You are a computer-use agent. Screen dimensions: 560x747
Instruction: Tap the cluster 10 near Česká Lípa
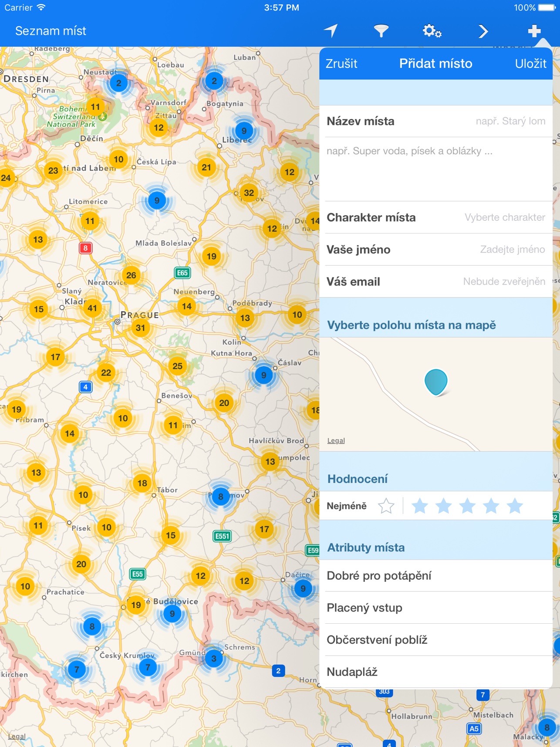(x=119, y=159)
